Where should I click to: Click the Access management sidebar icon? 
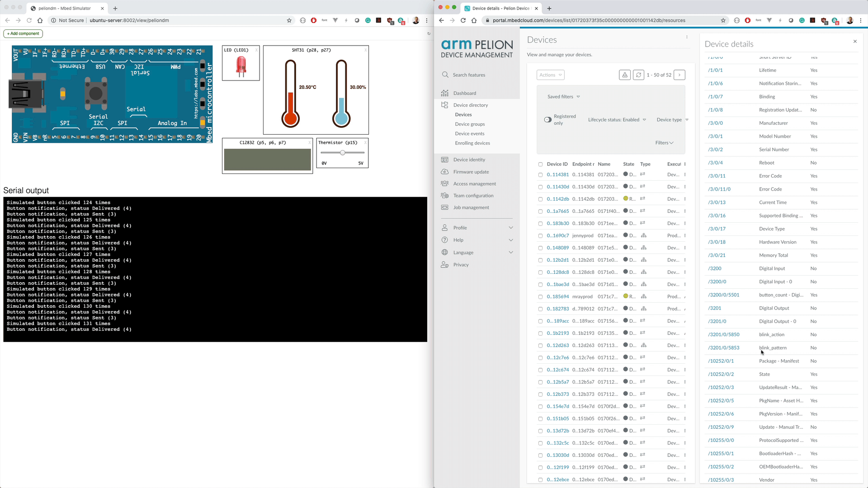pyautogui.click(x=445, y=183)
